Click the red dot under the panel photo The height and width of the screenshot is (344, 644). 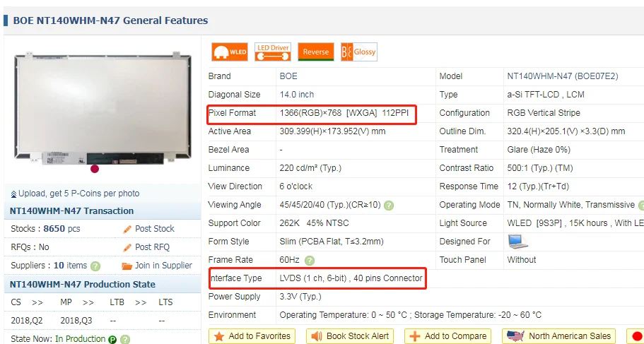95,169
